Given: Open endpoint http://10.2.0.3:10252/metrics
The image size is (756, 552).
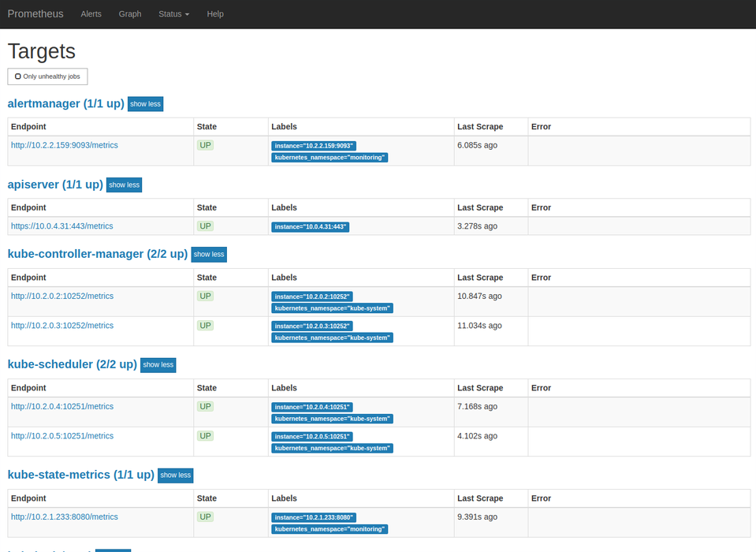Looking at the screenshot, I should (62, 326).
